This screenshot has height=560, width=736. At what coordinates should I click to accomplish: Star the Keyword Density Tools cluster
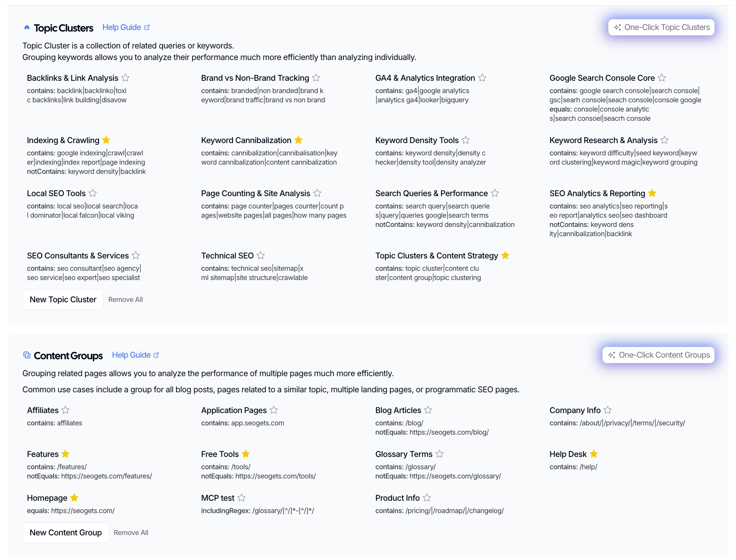(466, 140)
